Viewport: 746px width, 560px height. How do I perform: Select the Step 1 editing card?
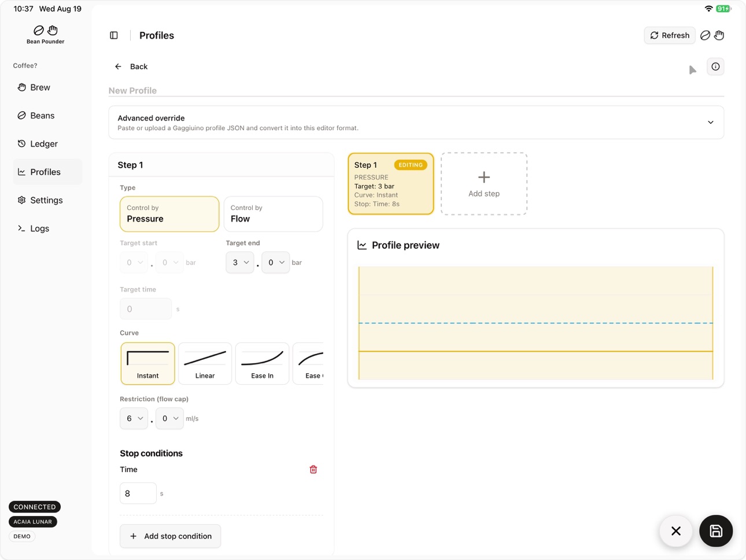(391, 184)
